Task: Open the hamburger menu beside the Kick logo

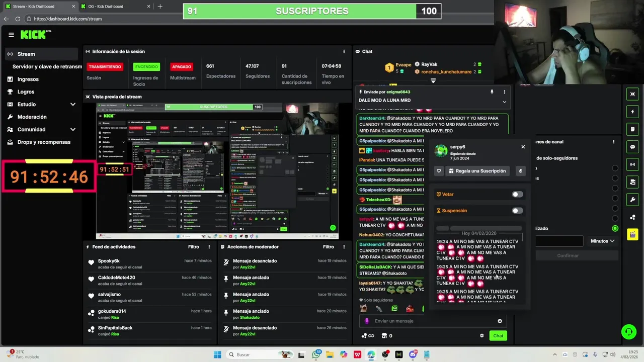Action: coord(11,35)
